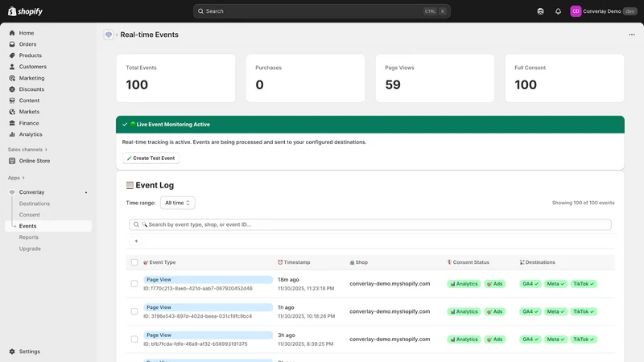
Task: Focus the top Shopify search bar
Action: (x=321, y=11)
